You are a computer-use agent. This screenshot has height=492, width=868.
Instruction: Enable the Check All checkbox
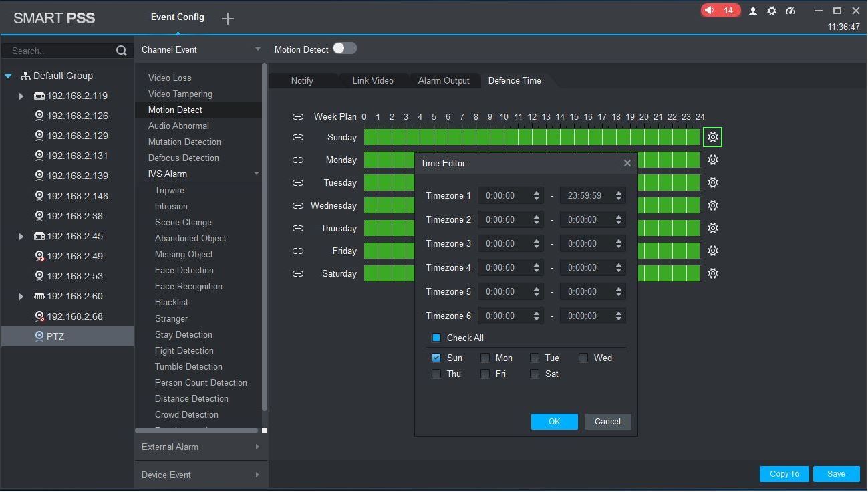[436, 338]
